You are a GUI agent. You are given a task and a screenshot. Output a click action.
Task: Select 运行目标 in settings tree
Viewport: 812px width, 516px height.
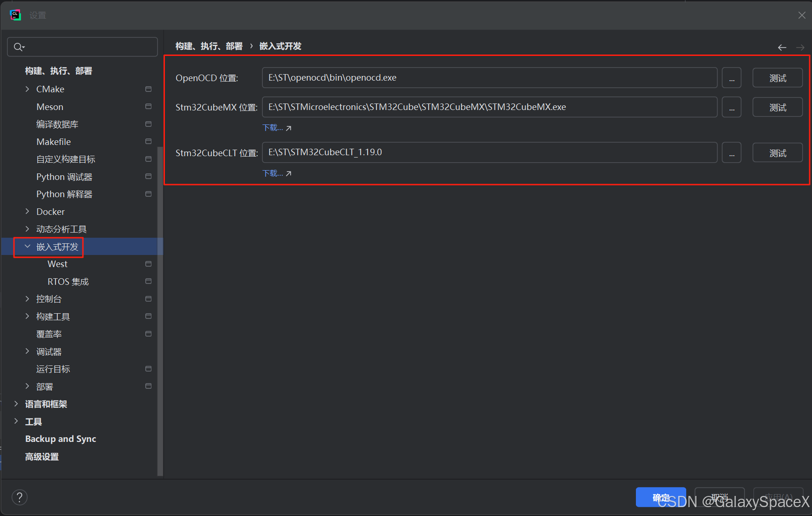click(x=53, y=369)
